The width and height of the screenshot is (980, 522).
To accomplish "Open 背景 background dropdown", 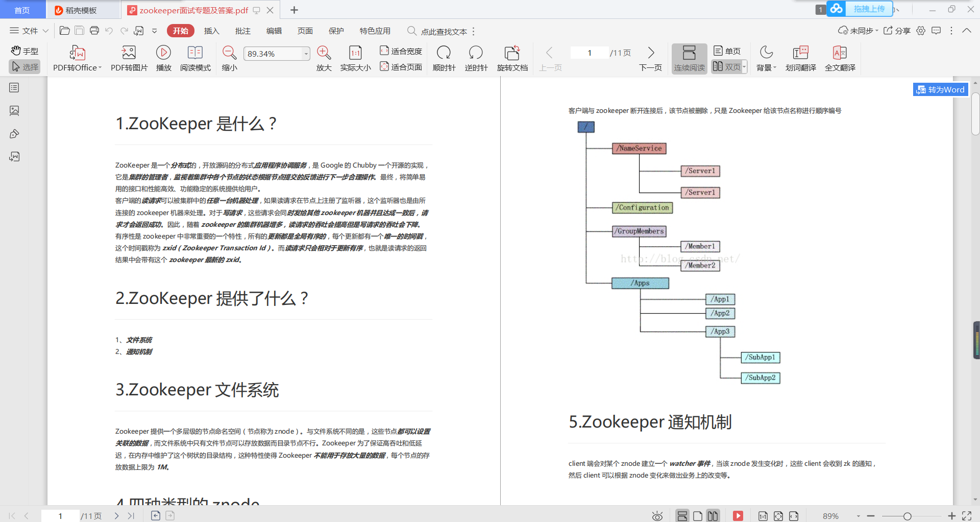I will click(766, 59).
